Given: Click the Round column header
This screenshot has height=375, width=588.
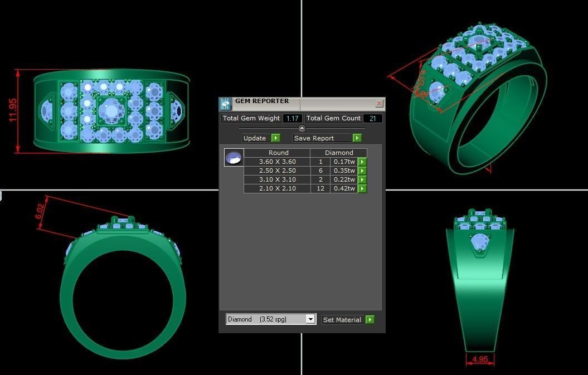Looking at the screenshot, I should 277,153.
